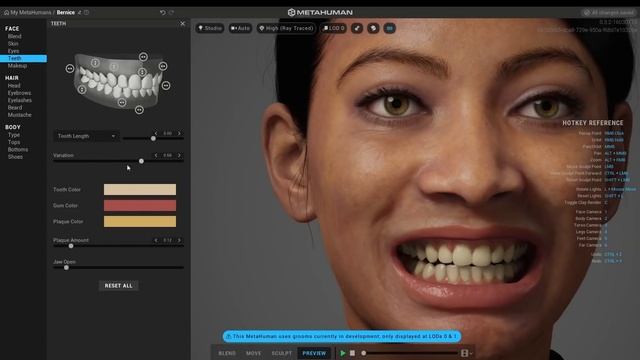
Task: Play the preview animation
Action: [x=343, y=353]
